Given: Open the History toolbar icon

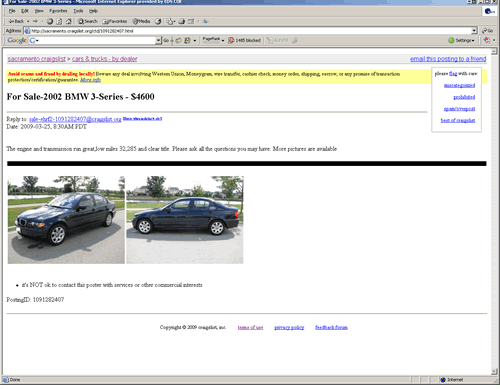Looking at the screenshot, I should [x=158, y=21].
